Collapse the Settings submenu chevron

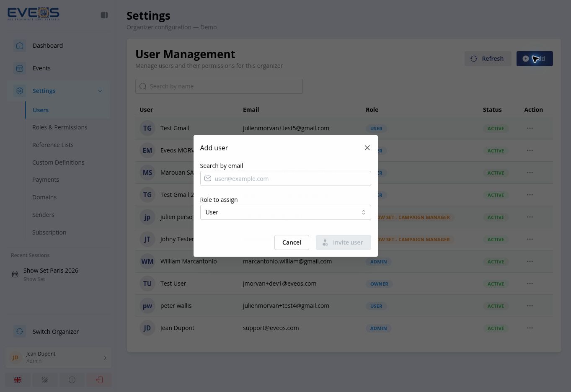click(x=100, y=91)
